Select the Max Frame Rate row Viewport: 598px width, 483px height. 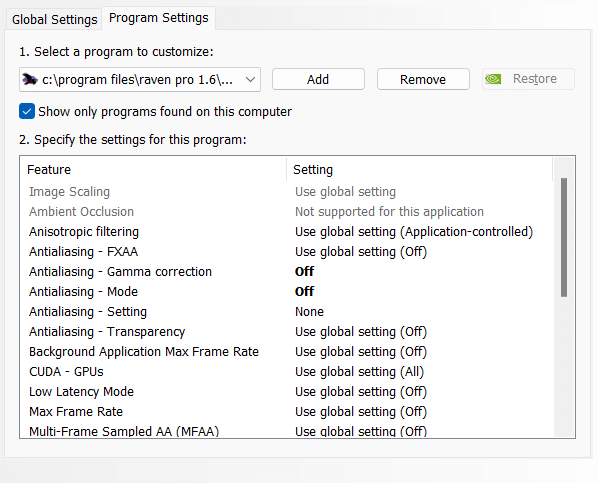click(x=286, y=412)
